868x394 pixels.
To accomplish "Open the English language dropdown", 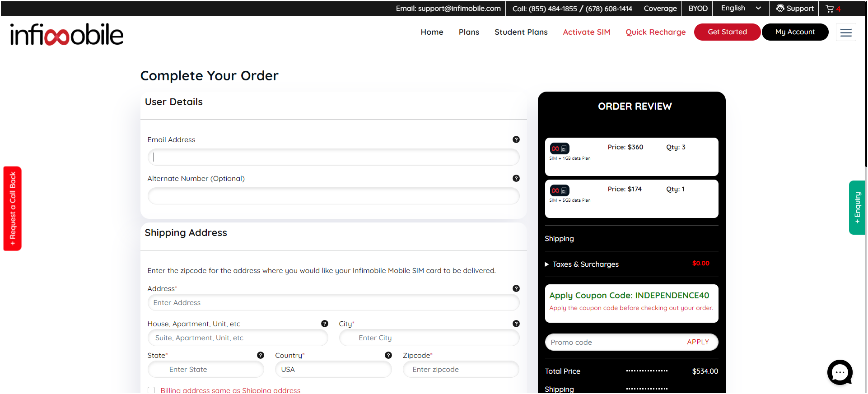I will pyautogui.click(x=741, y=8).
